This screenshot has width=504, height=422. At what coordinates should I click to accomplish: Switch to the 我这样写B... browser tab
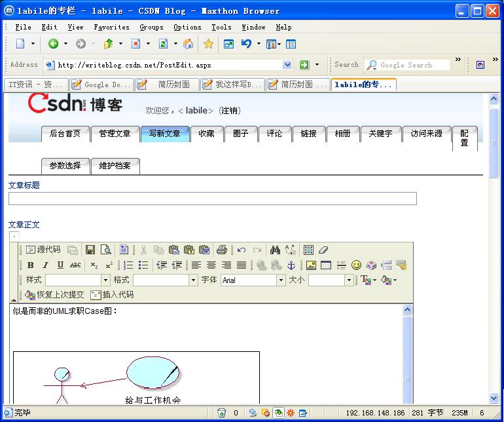click(x=233, y=85)
